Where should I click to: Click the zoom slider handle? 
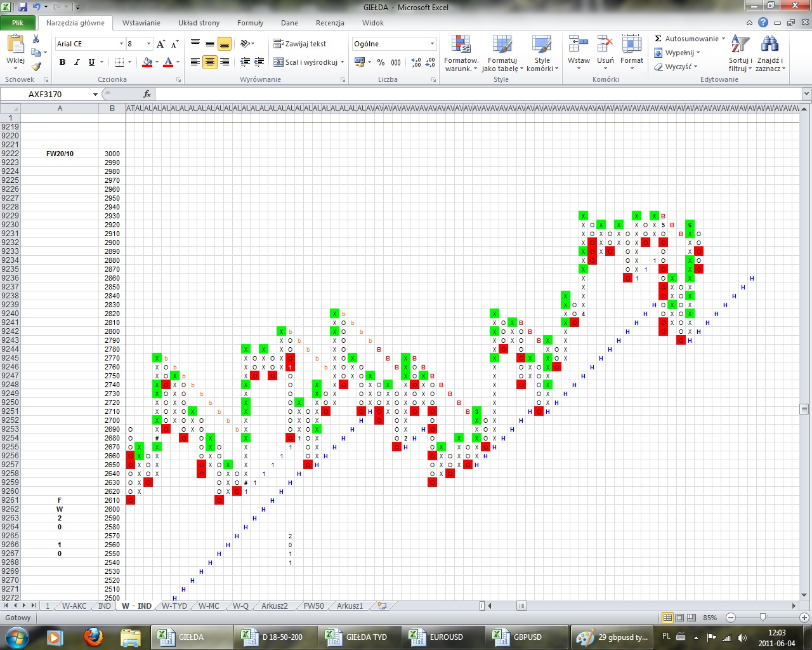pos(763,618)
